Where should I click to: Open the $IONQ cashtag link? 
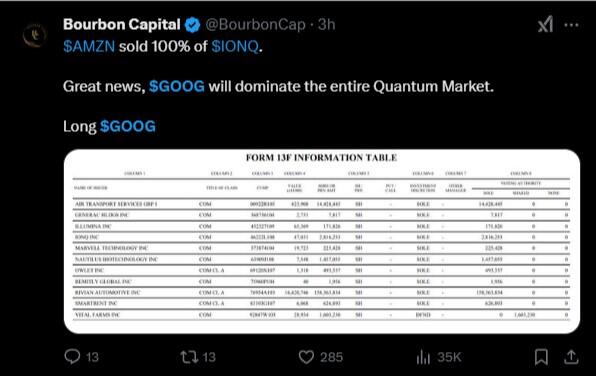pyautogui.click(x=235, y=46)
